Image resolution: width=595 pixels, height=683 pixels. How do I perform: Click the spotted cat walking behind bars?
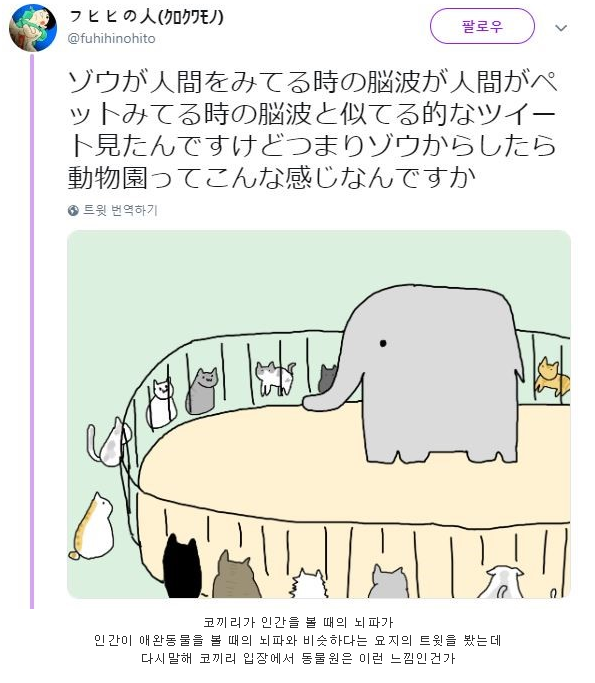pos(275,378)
